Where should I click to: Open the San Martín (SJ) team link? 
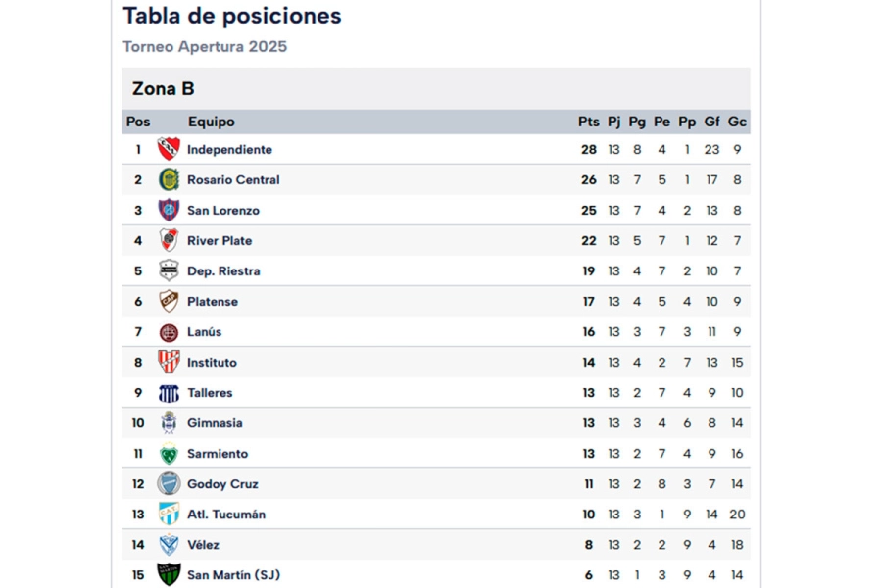click(x=233, y=575)
